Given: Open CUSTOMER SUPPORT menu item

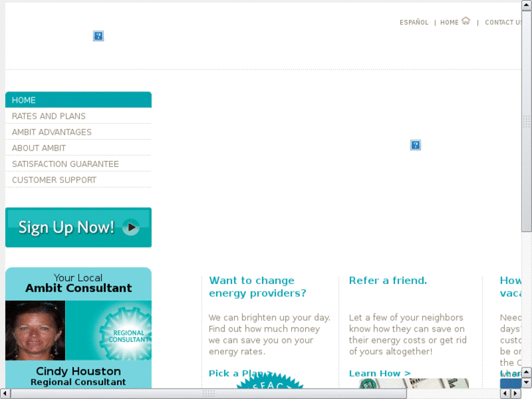Looking at the screenshot, I should pos(78,180).
